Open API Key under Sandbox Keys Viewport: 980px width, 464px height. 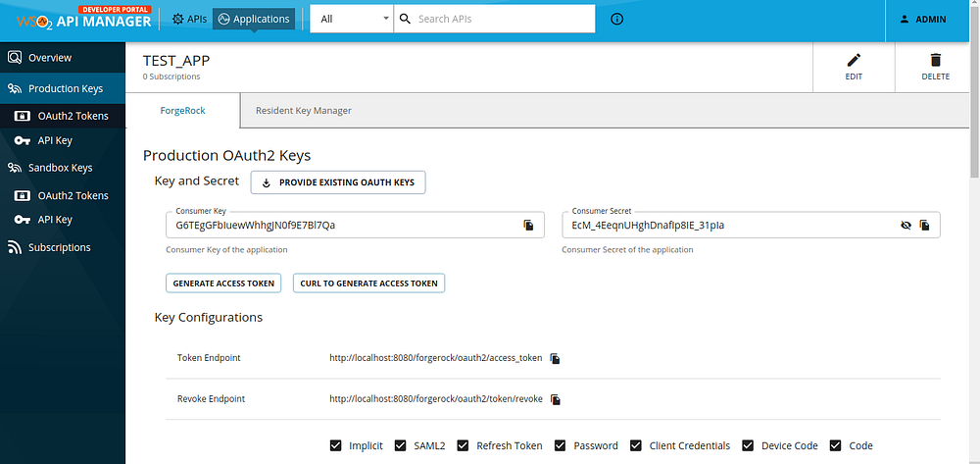[63, 220]
